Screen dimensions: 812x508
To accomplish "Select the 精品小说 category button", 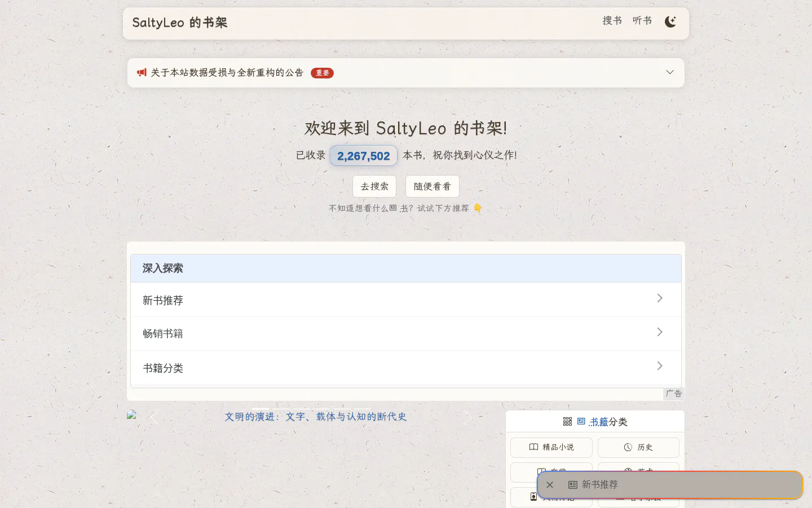I will [551, 448].
